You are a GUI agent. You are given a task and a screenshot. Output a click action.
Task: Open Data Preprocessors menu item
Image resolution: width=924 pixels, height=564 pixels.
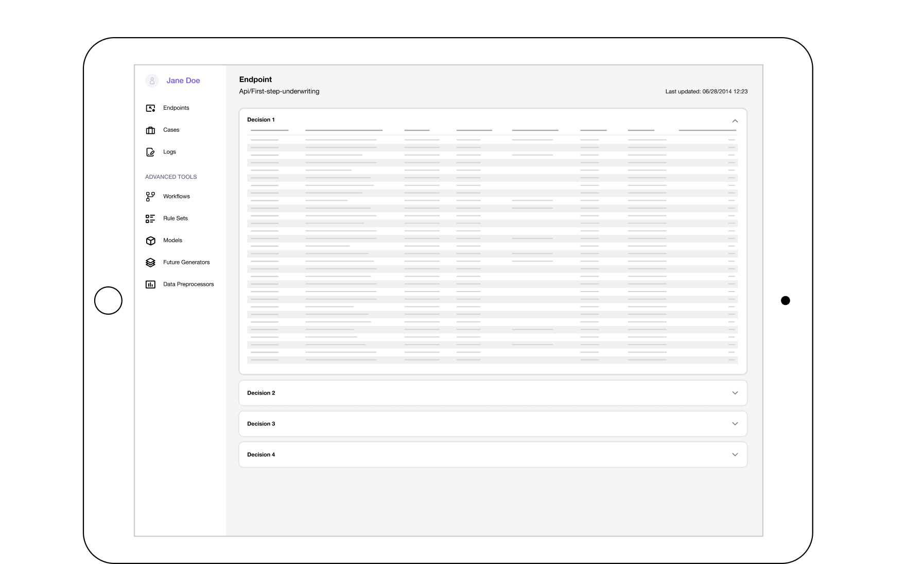(x=188, y=284)
